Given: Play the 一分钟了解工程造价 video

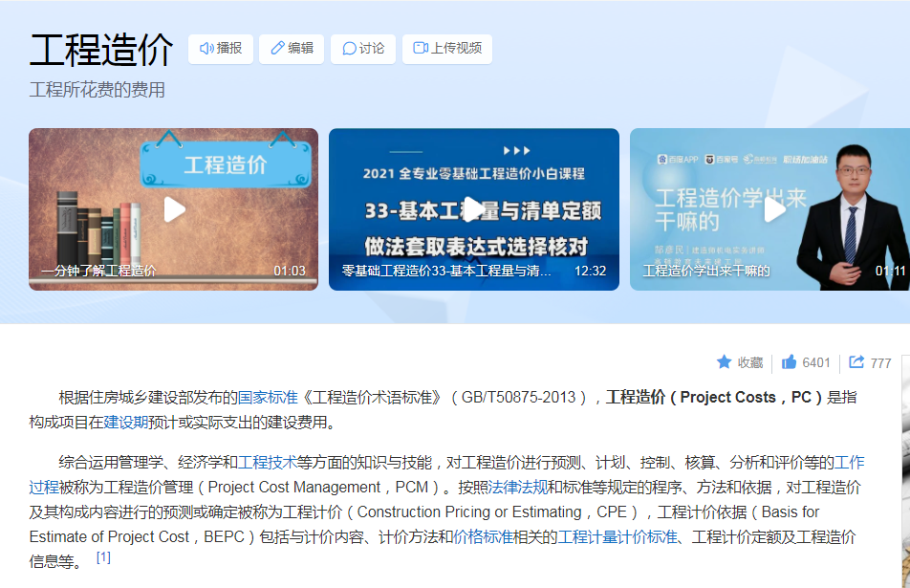Looking at the screenshot, I should [174, 209].
